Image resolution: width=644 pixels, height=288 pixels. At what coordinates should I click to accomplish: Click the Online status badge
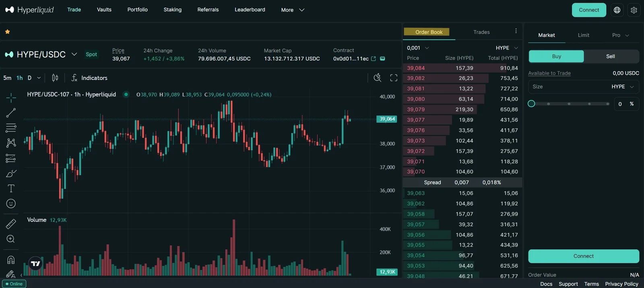pos(14,284)
